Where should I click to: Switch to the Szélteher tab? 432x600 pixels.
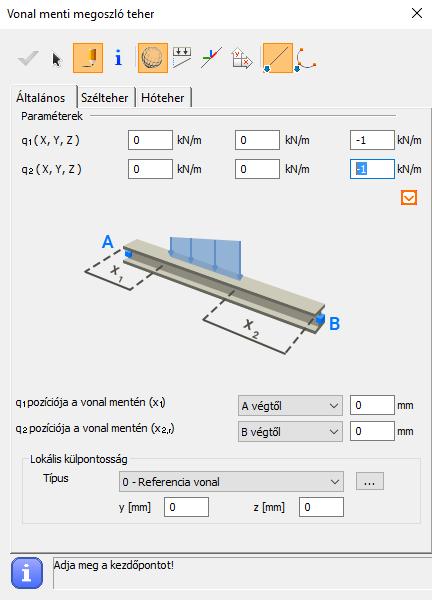point(104,98)
